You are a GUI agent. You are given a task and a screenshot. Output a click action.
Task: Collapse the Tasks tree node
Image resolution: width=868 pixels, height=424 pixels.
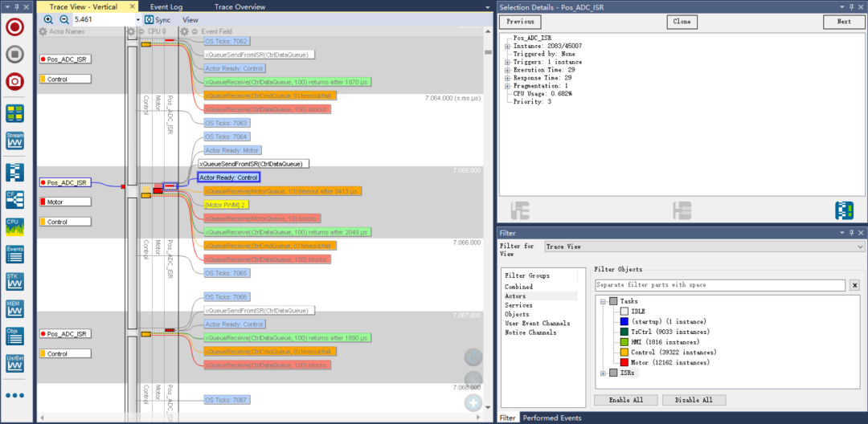[604, 301]
